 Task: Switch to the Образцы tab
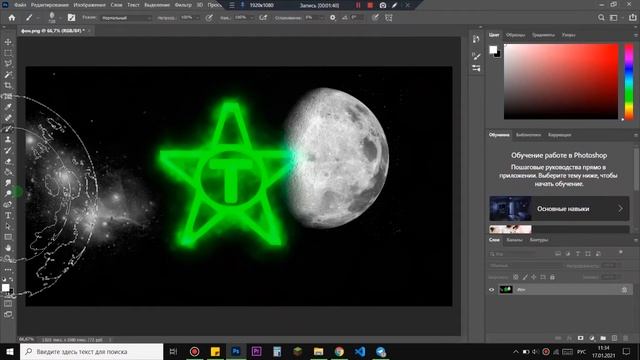(x=516, y=35)
